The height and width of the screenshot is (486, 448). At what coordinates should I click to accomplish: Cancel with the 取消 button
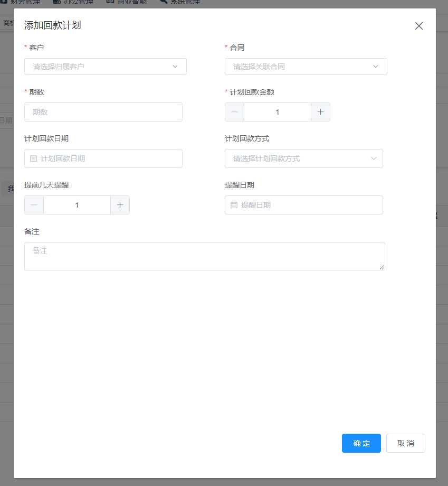pyautogui.click(x=405, y=443)
